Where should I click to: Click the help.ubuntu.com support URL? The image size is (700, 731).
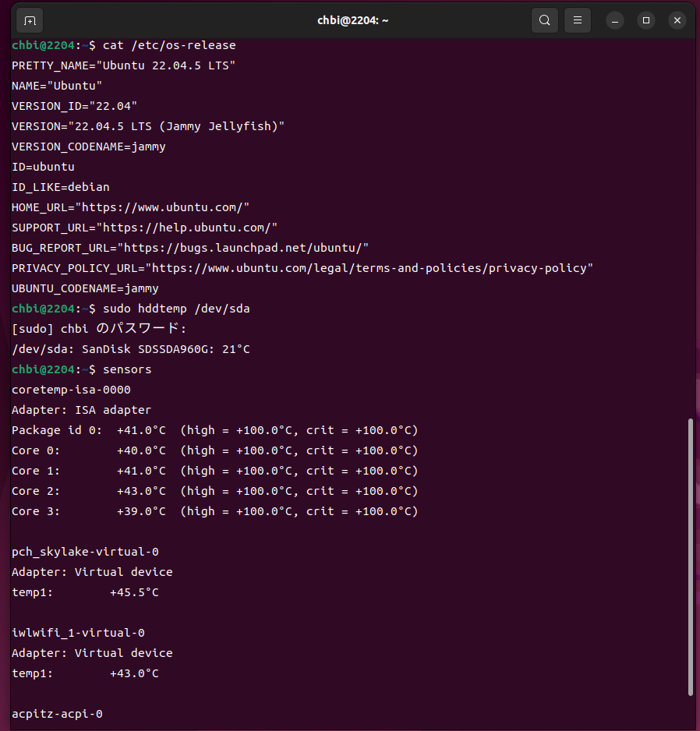(x=186, y=228)
